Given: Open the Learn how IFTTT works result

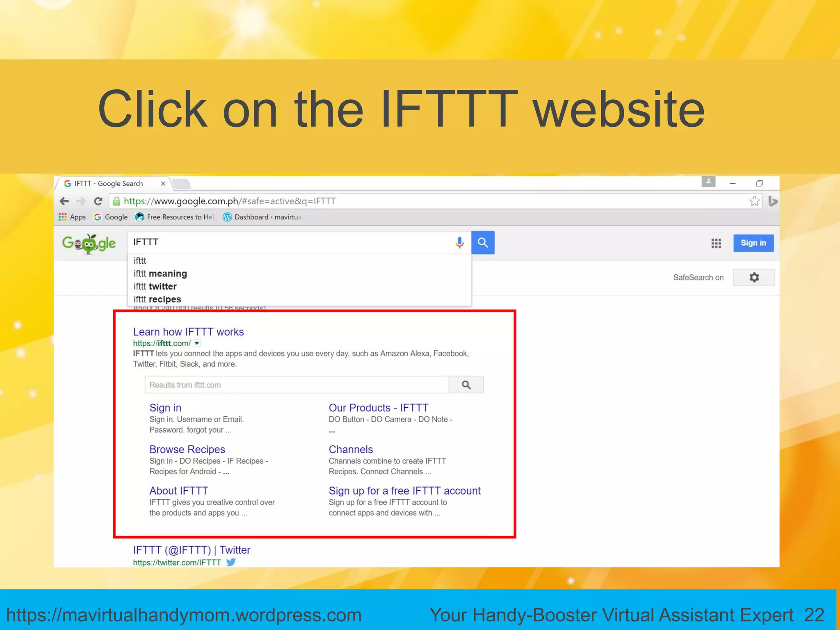Looking at the screenshot, I should coord(188,331).
